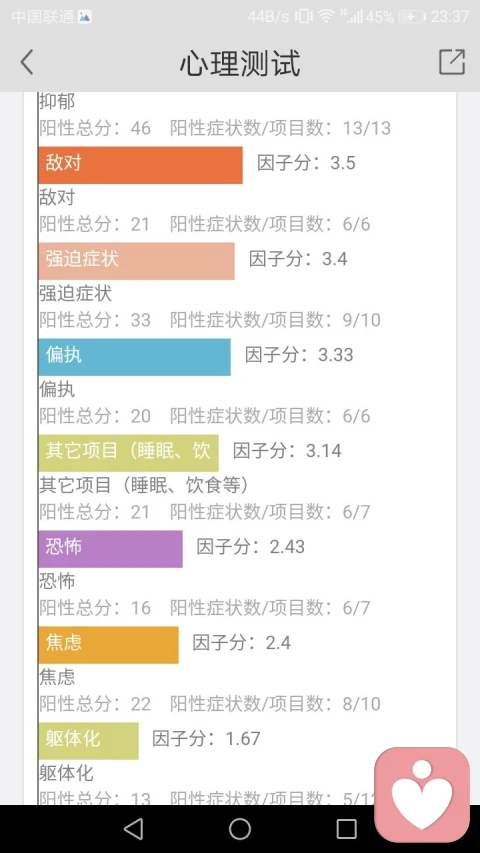
Task: Open the share/export icon
Action: click(452, 62)
